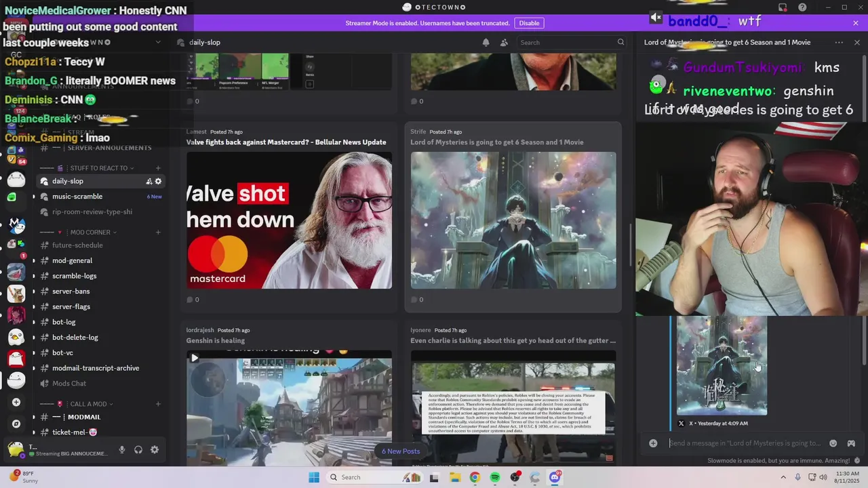Expand threads arrow for server-bans
This screenshot has width=868, height=488.
[34, 291]
